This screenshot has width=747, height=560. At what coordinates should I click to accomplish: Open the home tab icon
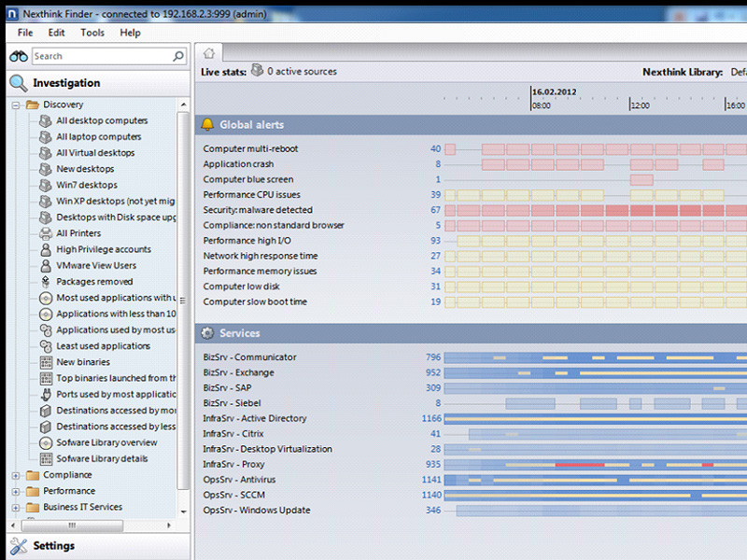(209, 53)
